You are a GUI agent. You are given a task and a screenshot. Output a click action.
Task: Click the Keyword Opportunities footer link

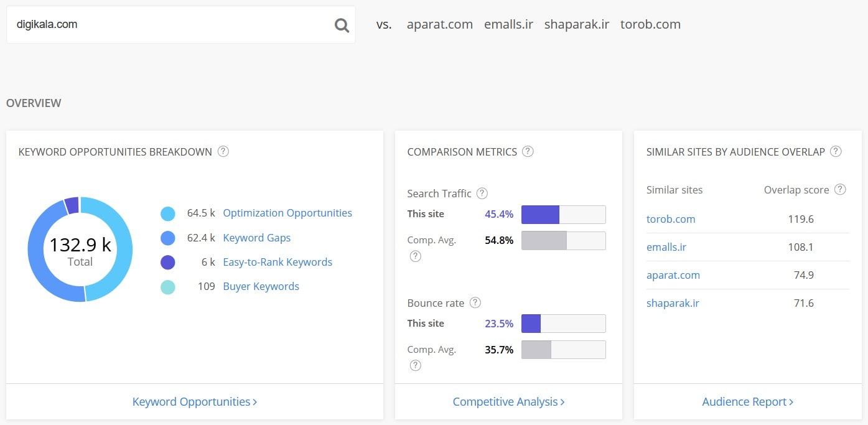click(x=195, y=401)
